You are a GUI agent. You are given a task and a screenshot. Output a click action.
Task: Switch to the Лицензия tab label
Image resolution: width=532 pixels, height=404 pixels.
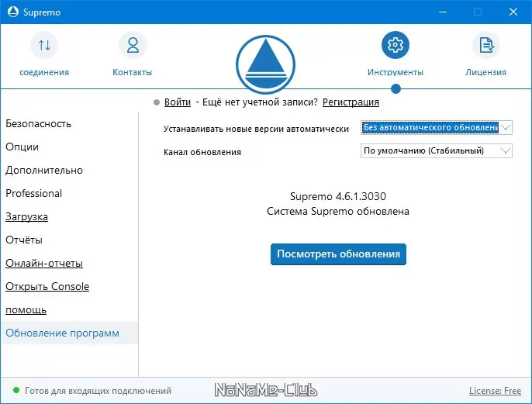pyautogui.click(x=485, y=72)
